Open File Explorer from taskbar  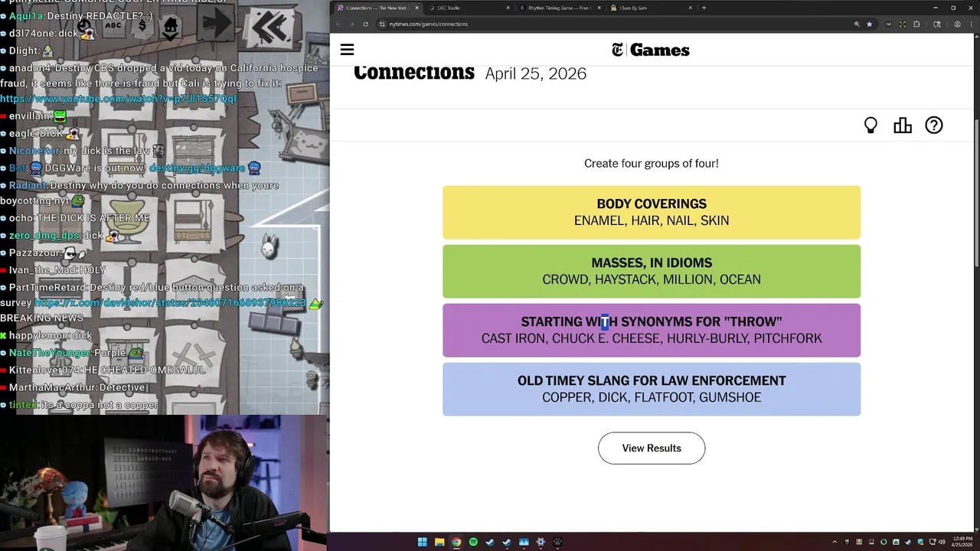[439, 542]
